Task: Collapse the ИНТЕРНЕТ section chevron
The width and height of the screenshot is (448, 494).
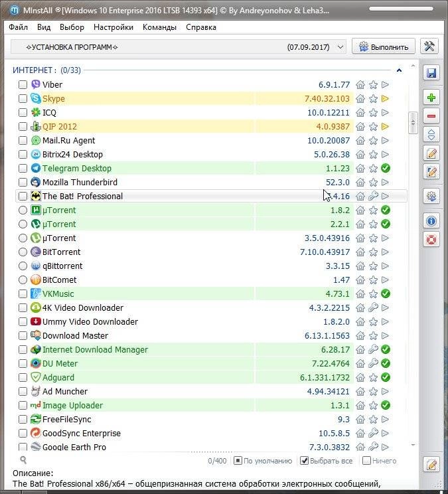Action: (x=399, y=70)
